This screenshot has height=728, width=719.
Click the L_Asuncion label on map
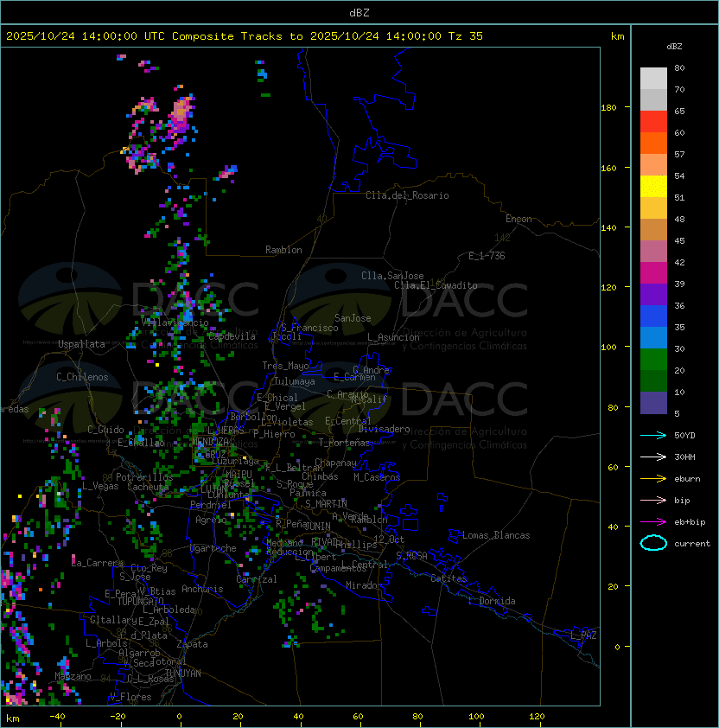click(x=393, y=337)
